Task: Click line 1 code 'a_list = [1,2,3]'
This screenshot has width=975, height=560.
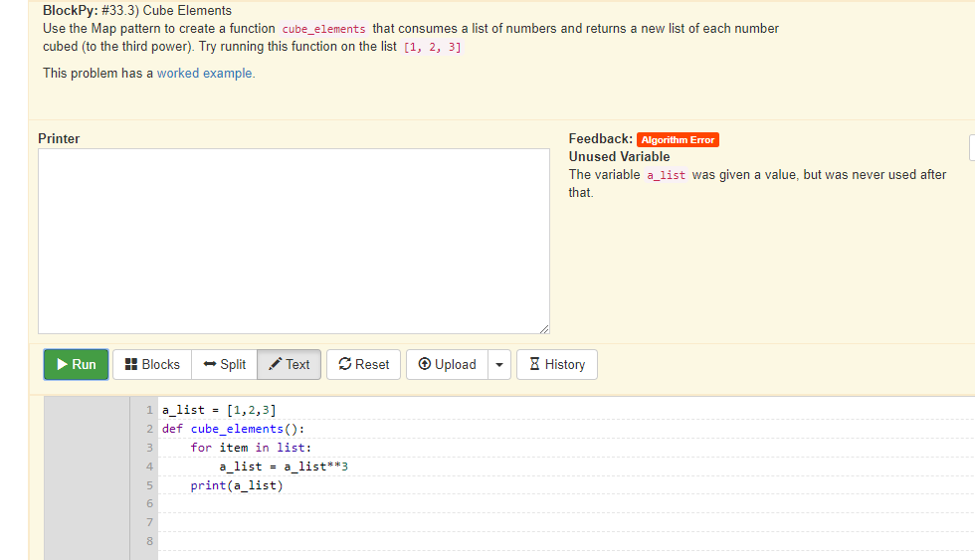Action: click(219, 410)
